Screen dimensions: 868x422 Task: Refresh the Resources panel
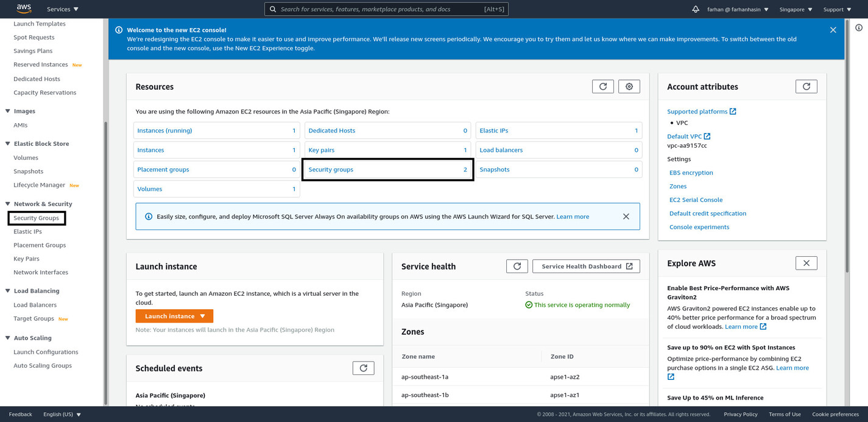pyautogui.click(x=602, y=86)
